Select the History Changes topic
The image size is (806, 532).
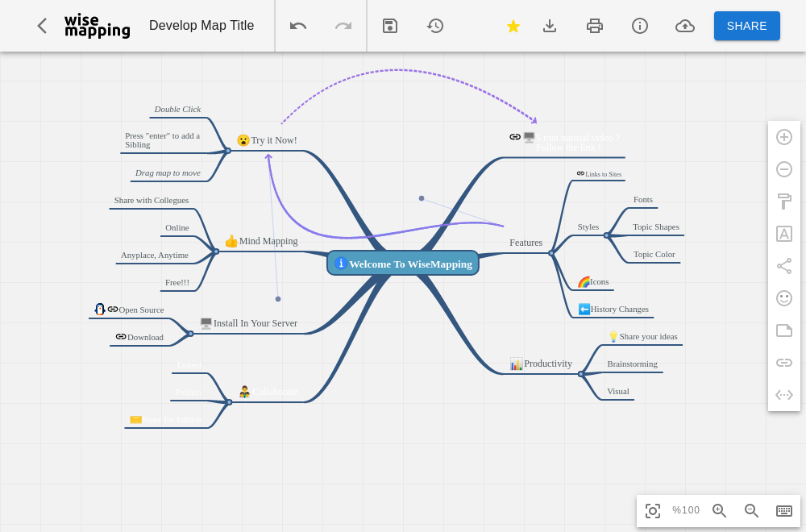(619, 310)
